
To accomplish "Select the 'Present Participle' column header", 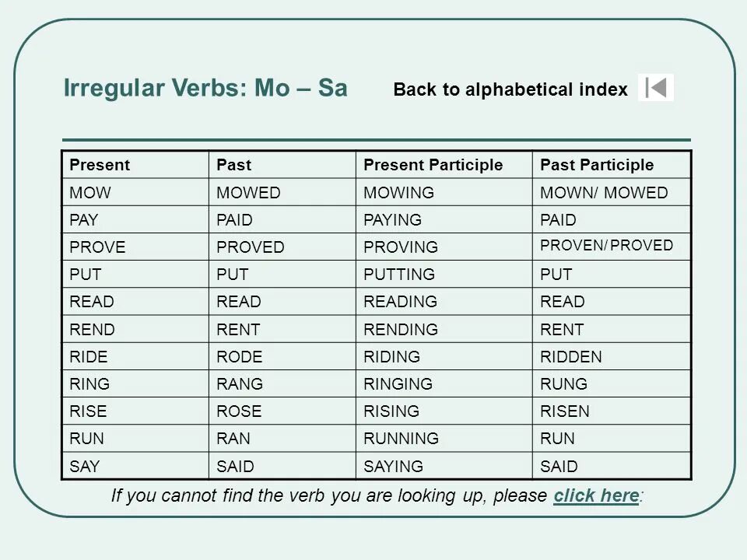I will click(444, 165).
